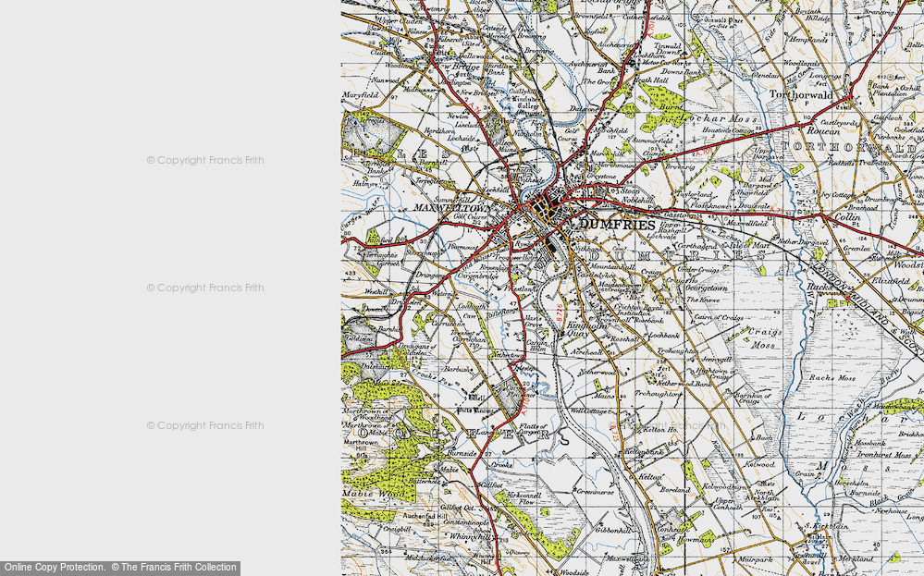The height and width of the screenshot is (576, 924).
Task: Select the Cairn of Craigs label
Action: coord(719,317)
